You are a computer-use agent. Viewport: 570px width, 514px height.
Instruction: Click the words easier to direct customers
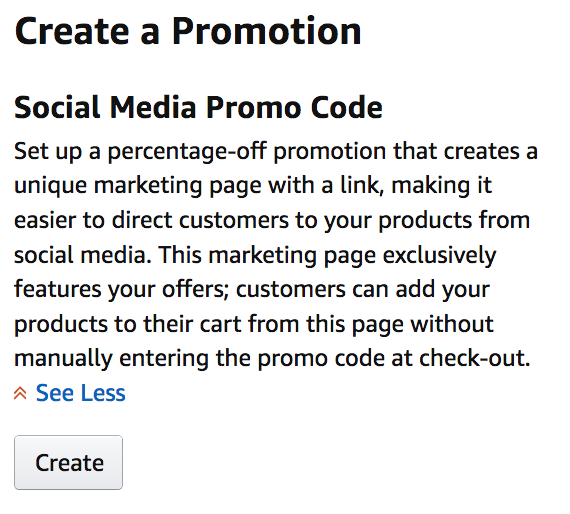pyautogui.click(x=151, y=220)
